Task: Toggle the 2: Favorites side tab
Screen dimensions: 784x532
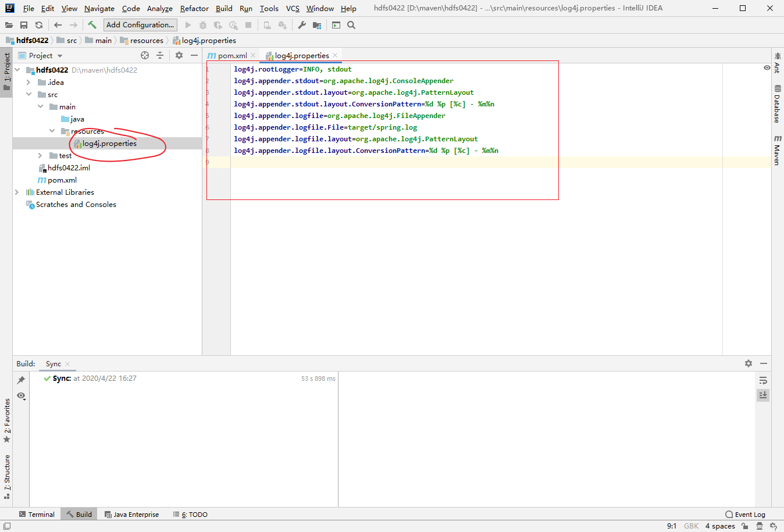Action: coord(6,421)
